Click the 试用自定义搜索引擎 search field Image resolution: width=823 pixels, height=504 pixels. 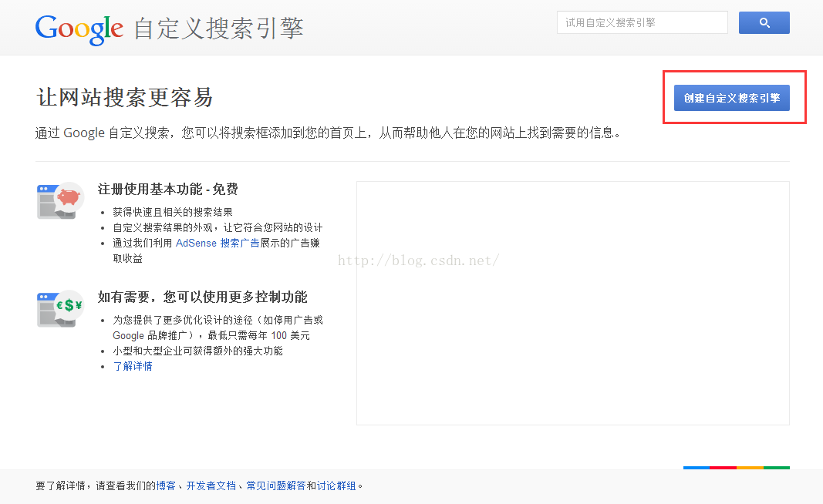pyautogui.click(x=642, y=22)
